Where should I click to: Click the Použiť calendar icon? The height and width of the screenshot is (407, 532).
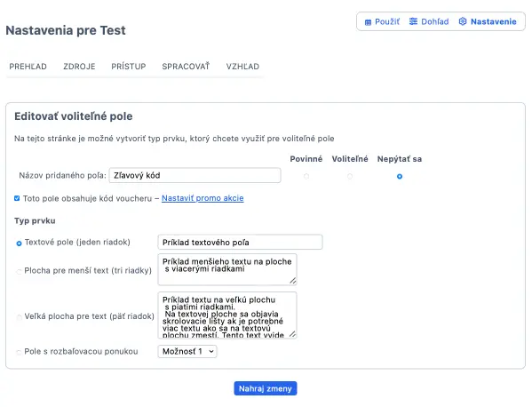point(368,22)
